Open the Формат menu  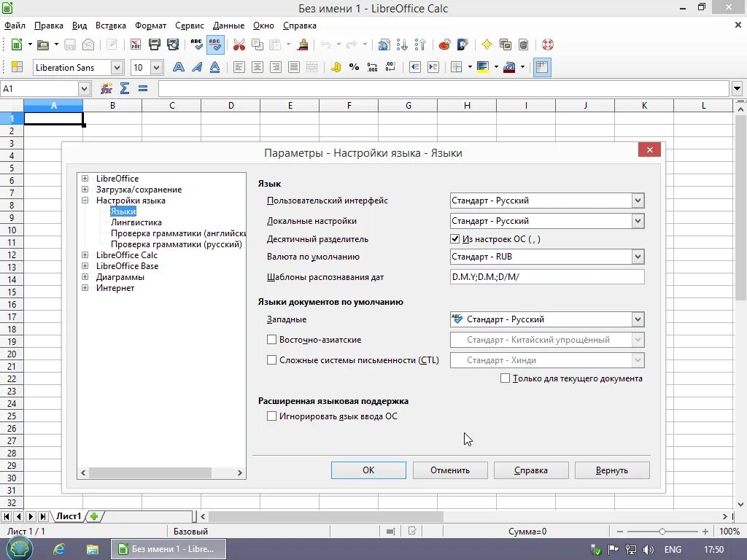tap(150, 26)
